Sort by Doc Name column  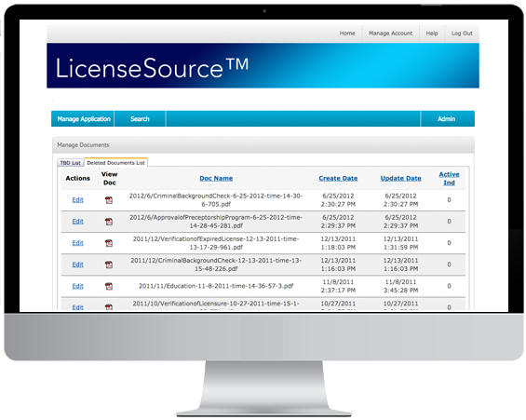216,178
